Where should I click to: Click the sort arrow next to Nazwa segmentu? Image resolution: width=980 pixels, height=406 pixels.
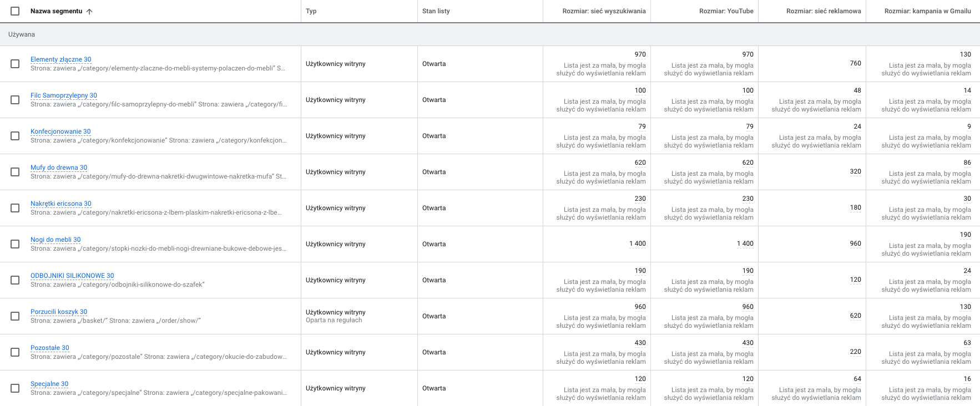(x=89, y=12)
